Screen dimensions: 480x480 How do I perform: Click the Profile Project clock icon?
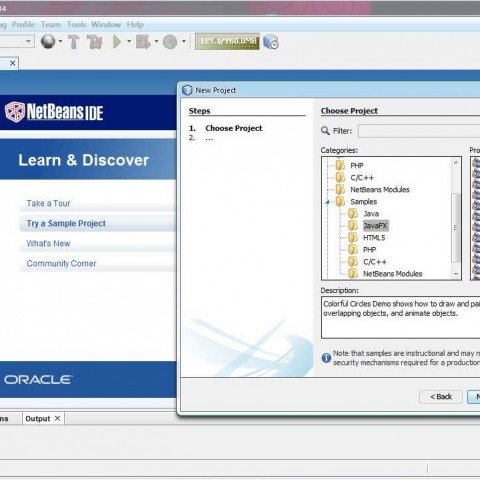pos(170,42)
